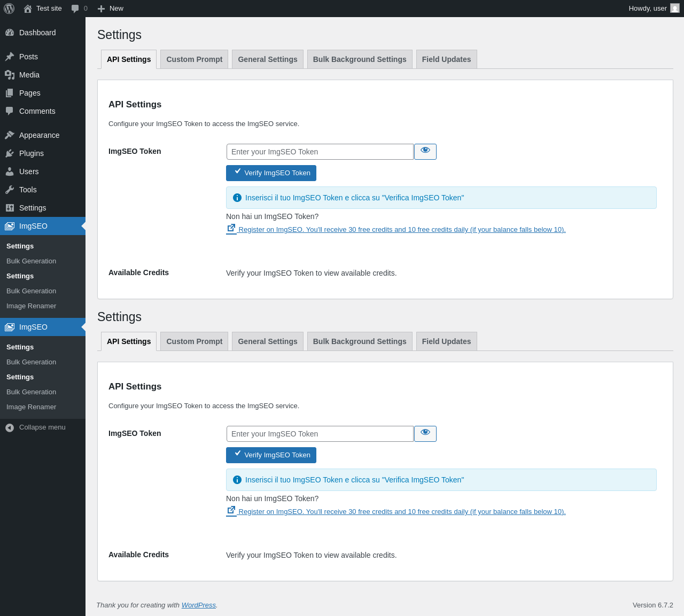Click the lower ImgSEO menu icon
This screenshot has width=684, height=616.
tap(10, 327)
